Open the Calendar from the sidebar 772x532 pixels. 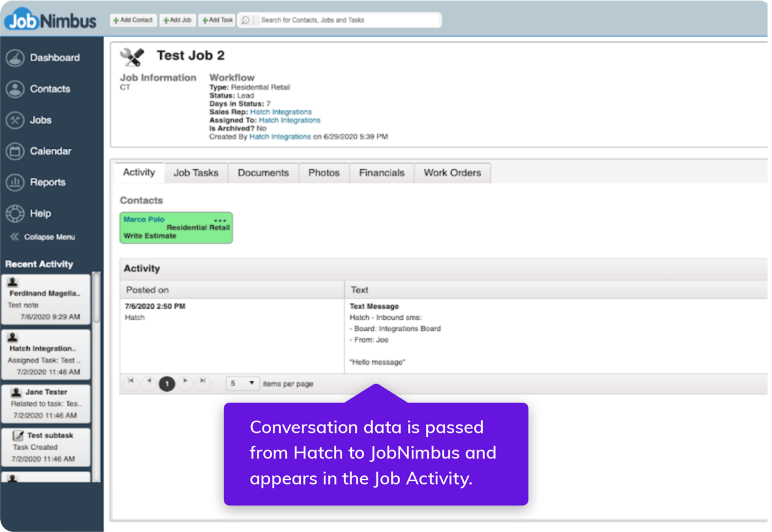pyautogui.click(x=51, y=151)
